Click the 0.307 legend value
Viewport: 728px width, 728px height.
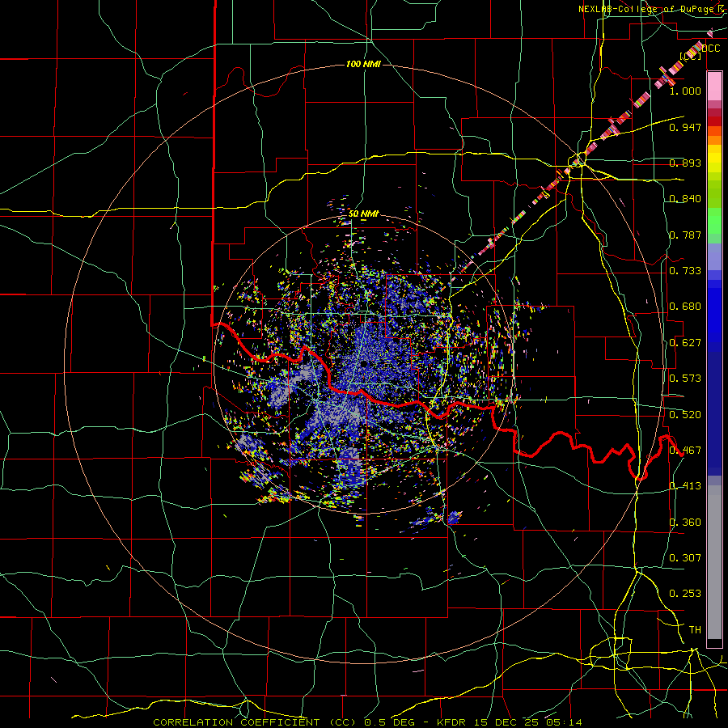(685, 558)
